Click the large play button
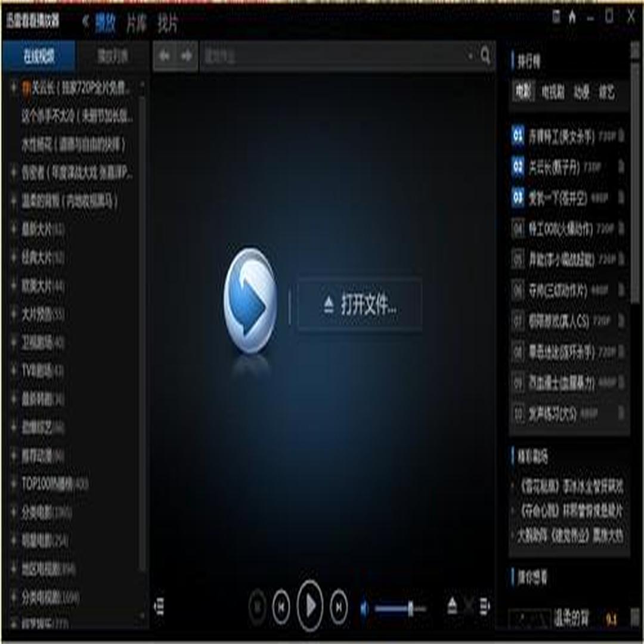644x644 pixels. [x=310, y=605]
